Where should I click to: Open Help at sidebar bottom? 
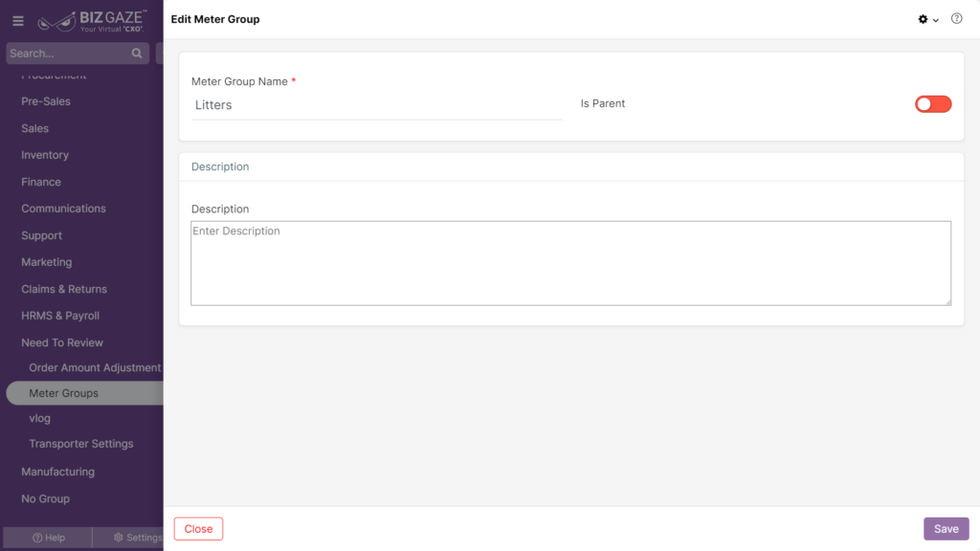(49, 538)
